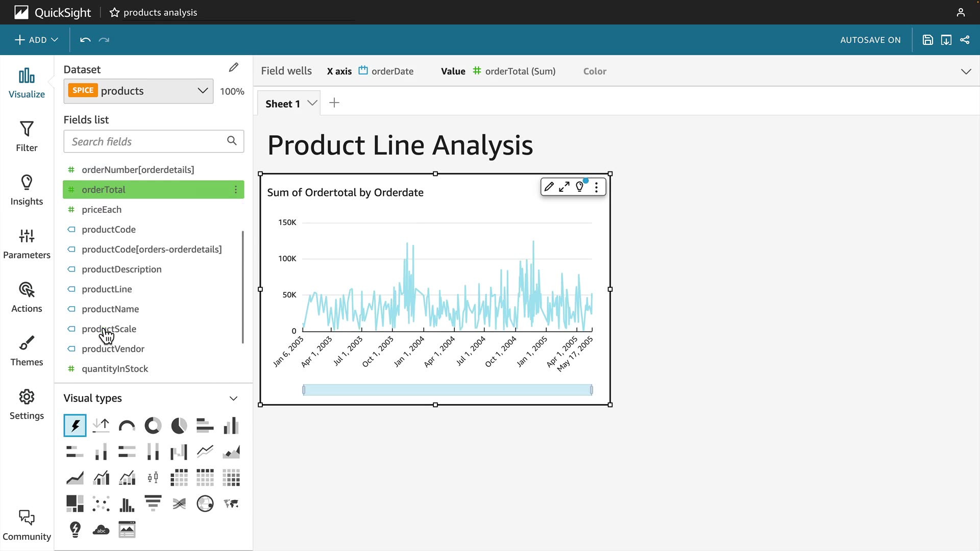Open the Insights panel
Viewport: 980px width, 551px height.
[27, 190]
